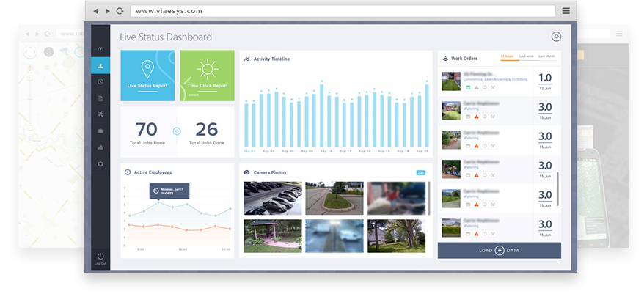Screen dimensions: 644x294
Task: Click the speedometer dashboard sidebar icon
Action: [100, 49]
